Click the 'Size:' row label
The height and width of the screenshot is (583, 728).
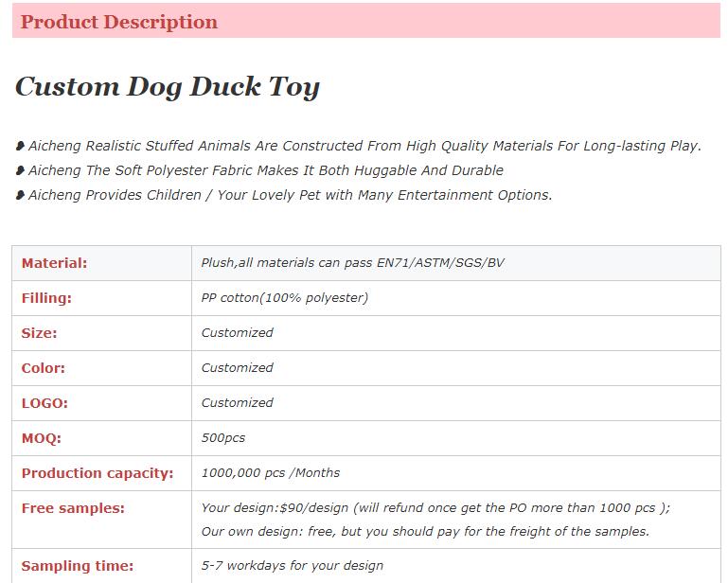(x=39, y=333)
